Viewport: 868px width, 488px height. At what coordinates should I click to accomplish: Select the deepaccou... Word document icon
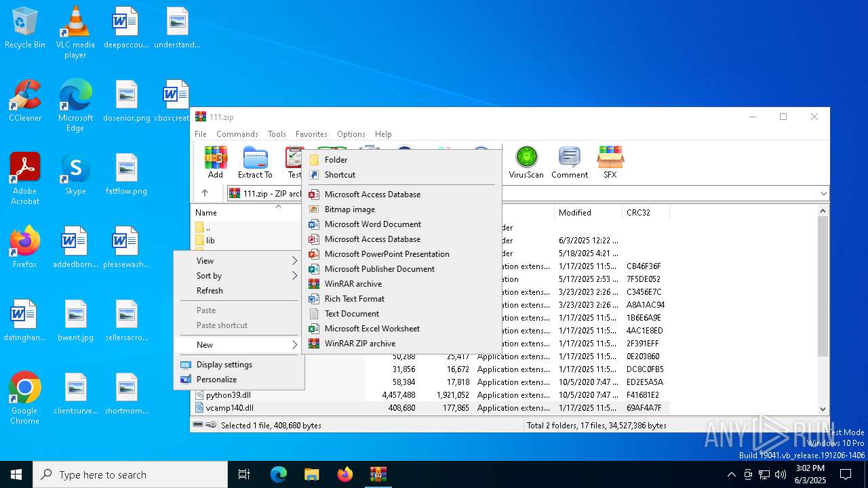[x=126, y=28]
